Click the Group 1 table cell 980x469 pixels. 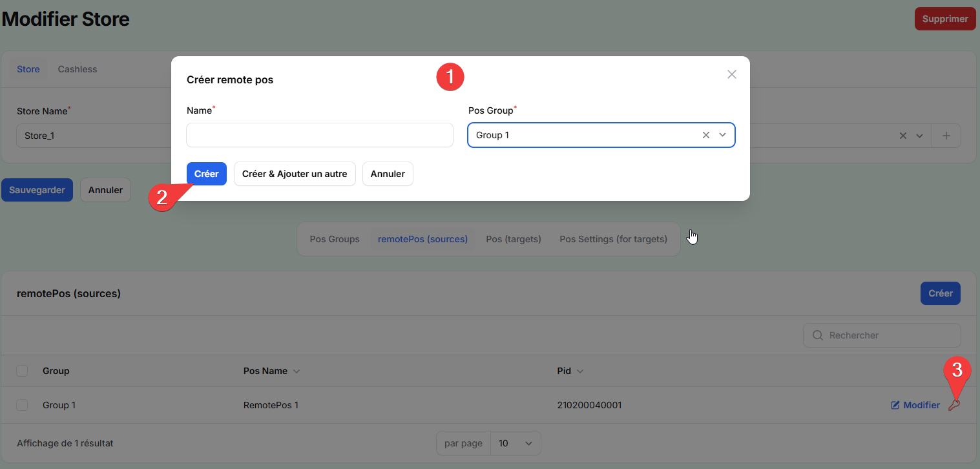pos(59,405)
